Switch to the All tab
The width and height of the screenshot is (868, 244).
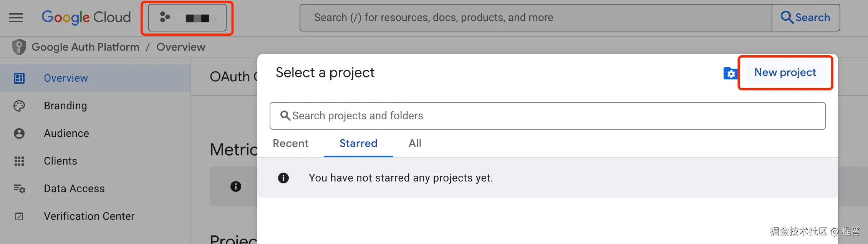click(414, 143)
